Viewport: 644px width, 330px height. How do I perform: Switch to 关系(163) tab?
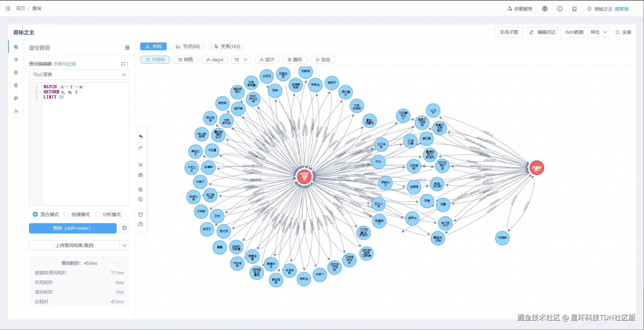coord(227,47)
